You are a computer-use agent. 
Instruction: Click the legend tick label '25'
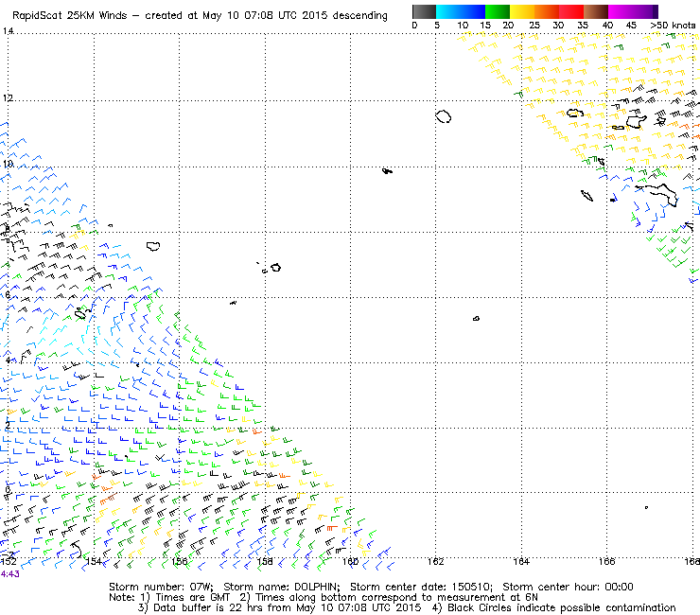(534, 26)
